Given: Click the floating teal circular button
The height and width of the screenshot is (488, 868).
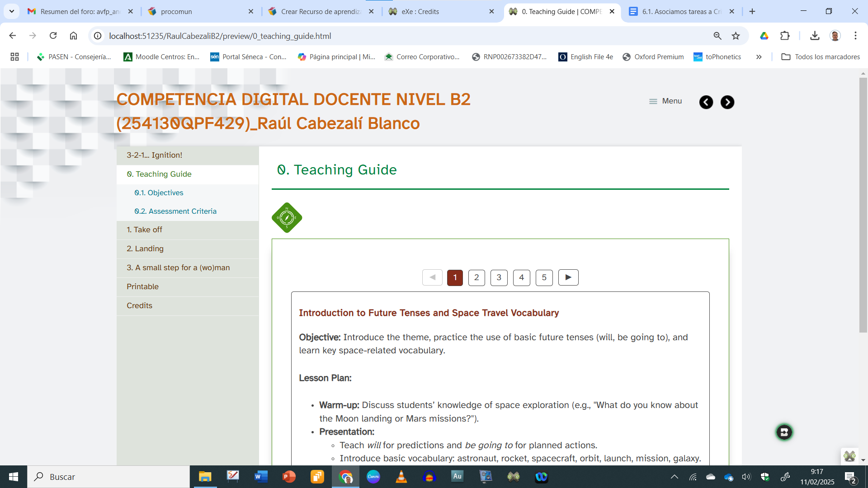Looking at the screenshot, I should pyautogui.click(x=784, y=432).
